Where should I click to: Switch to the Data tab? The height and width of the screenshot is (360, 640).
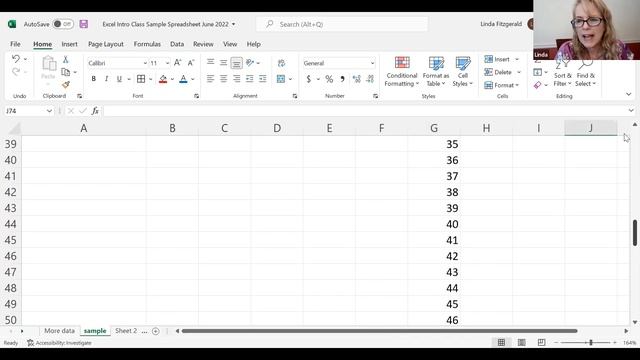(177, 44)
